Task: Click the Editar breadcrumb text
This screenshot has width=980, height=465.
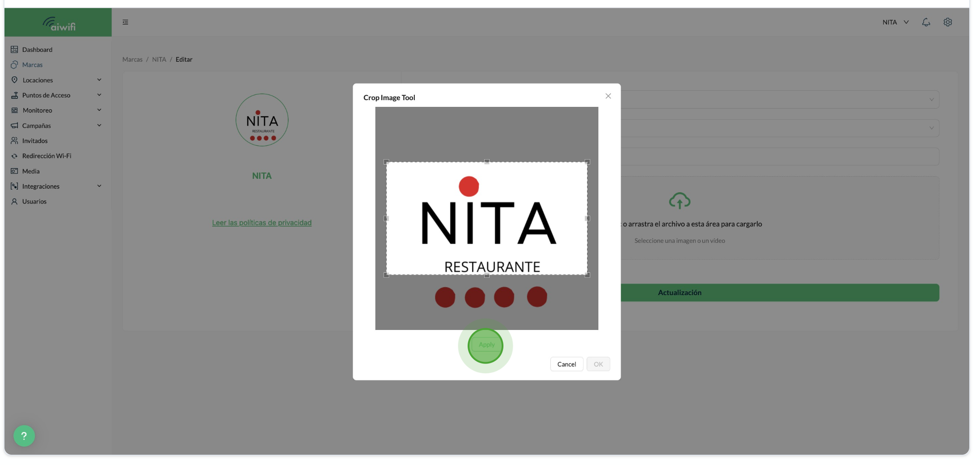Action: coord(184,59)
